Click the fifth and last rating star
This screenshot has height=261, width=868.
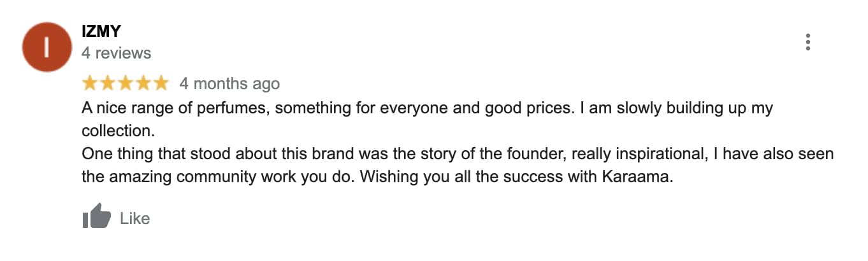click(x=161, y=83)
